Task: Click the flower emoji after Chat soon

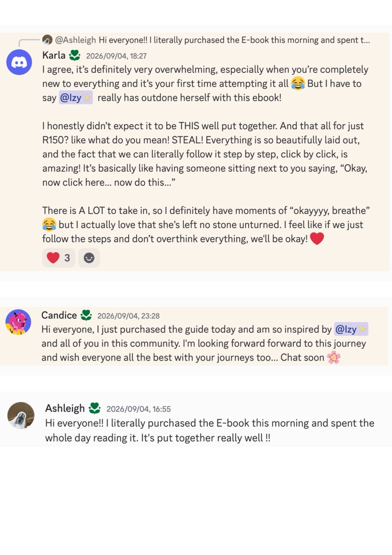Action: 334,358
